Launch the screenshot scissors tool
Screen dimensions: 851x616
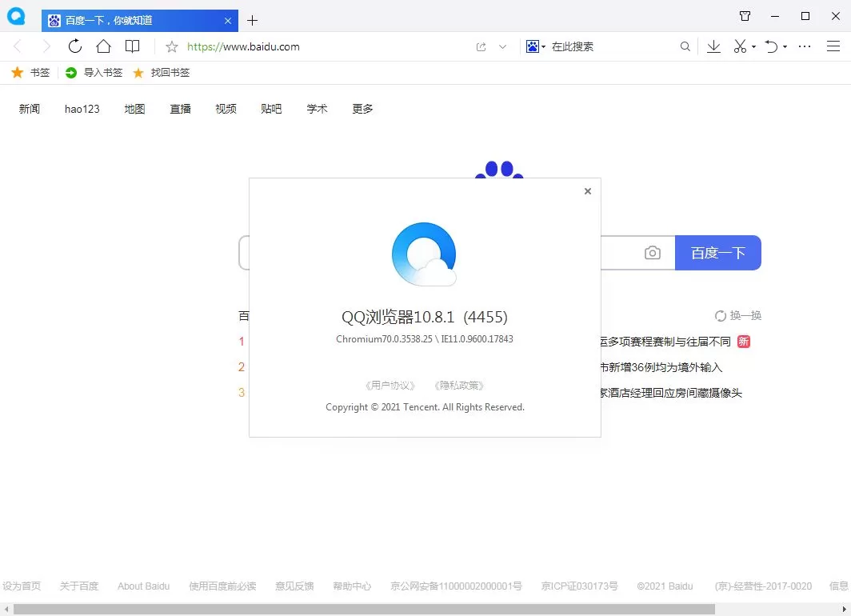tap(738, 46)
